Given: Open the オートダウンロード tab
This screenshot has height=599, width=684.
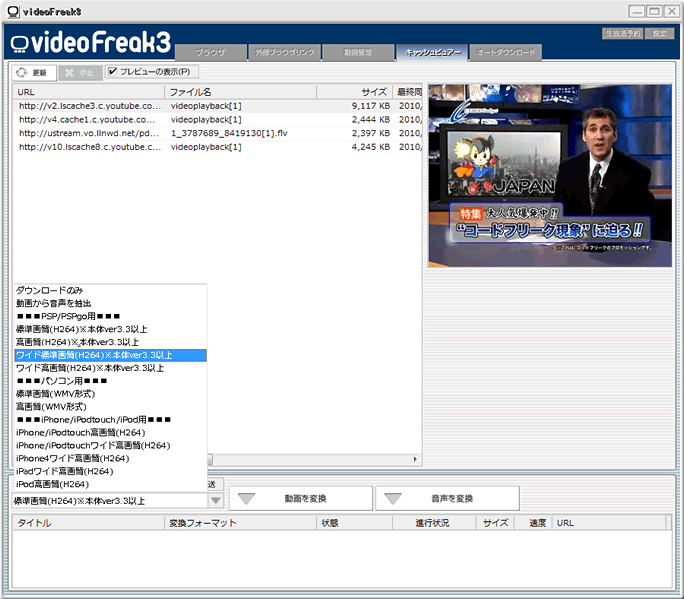Looking at the screenshot, I should coord(506,51).
